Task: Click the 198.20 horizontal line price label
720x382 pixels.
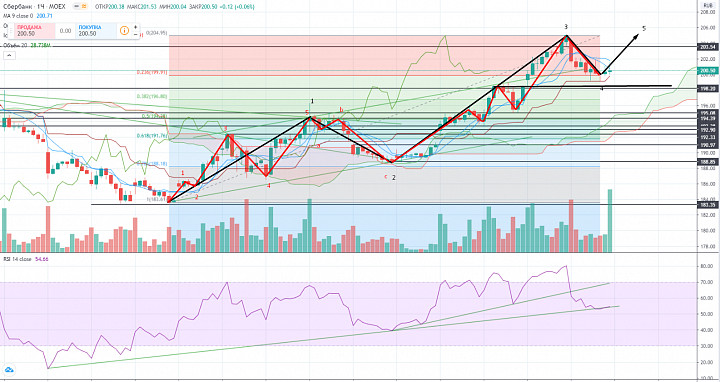Action: [x=708, y=90]
